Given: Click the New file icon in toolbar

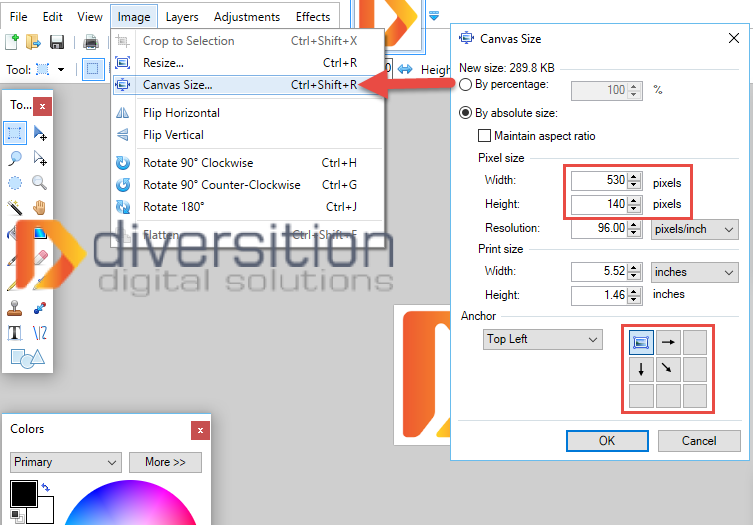Looking at the screenshot, I should (12, 42).
